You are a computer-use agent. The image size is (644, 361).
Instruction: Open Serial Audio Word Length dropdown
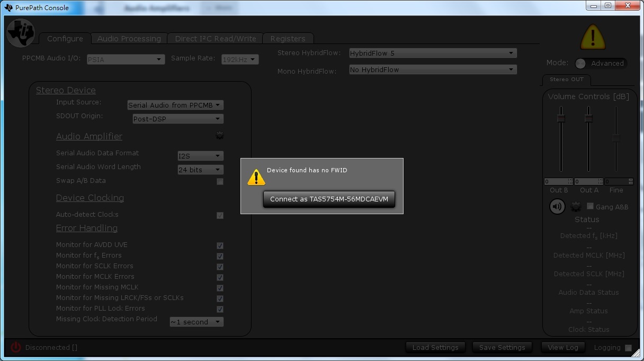tap(200, 170)
